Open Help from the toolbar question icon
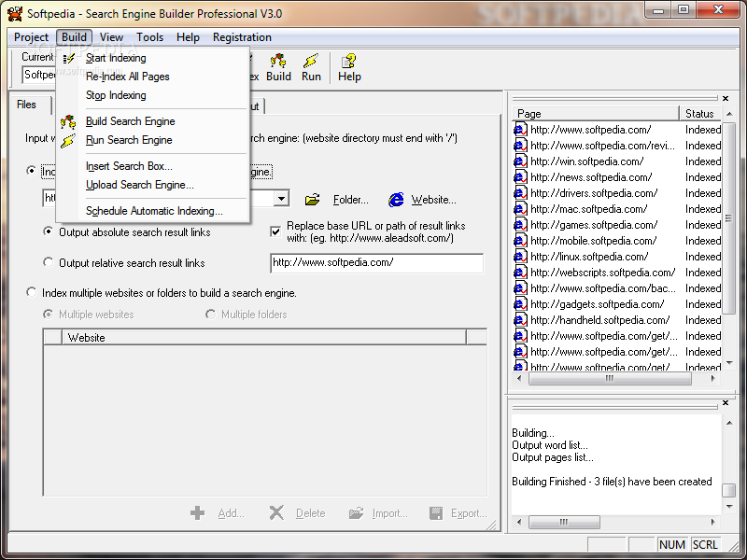Image resolution: width=747 pixels, height=560 pixels. point(348,61)
